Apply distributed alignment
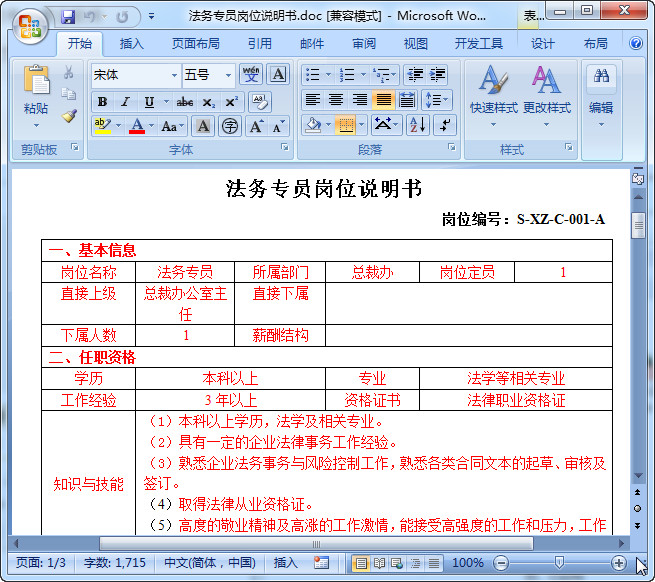655x582 pixels. [x=406, y=100]
